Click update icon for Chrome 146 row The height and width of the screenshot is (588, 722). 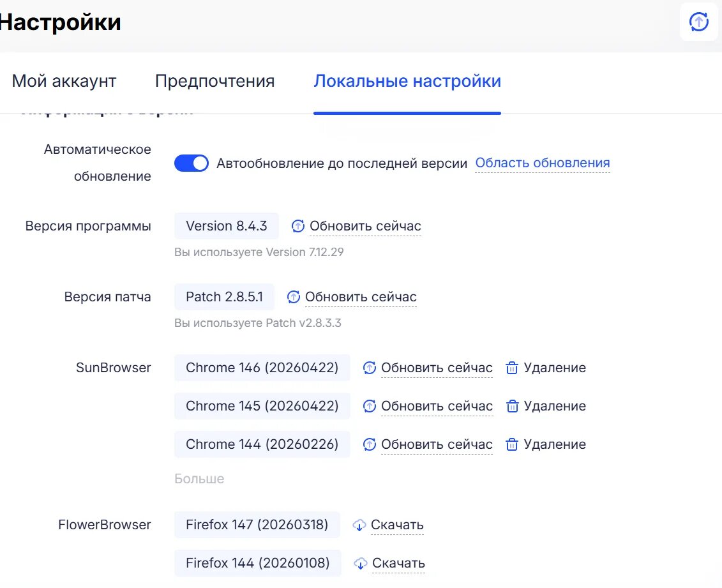(x=369, y=368)
